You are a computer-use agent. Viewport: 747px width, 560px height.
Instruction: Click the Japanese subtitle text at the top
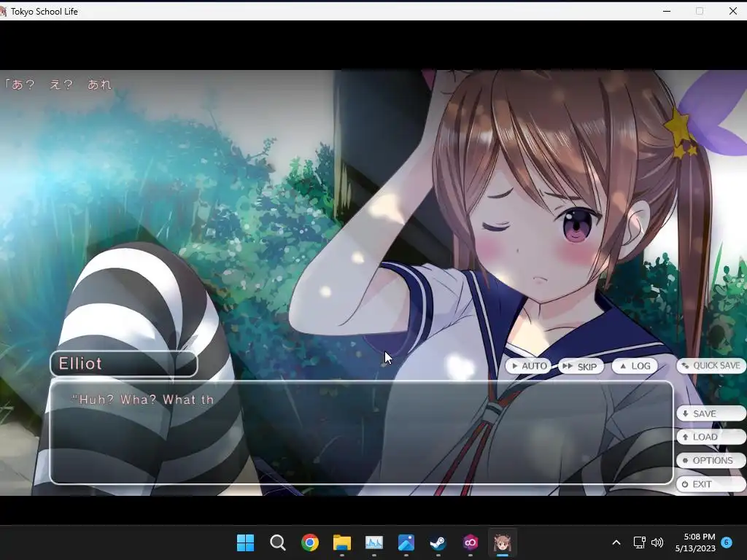[57, 85]
